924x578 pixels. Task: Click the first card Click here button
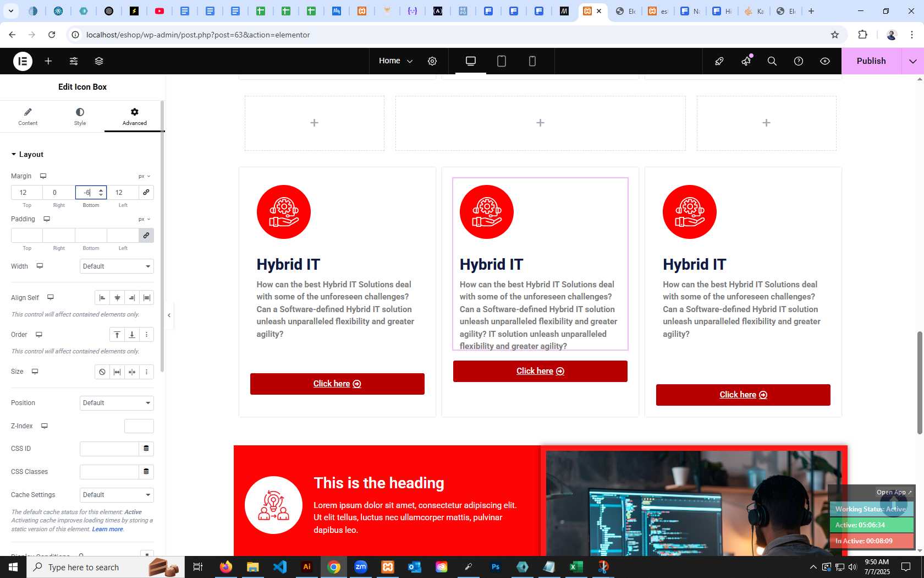pyautogui.click(x=337, y=384)
